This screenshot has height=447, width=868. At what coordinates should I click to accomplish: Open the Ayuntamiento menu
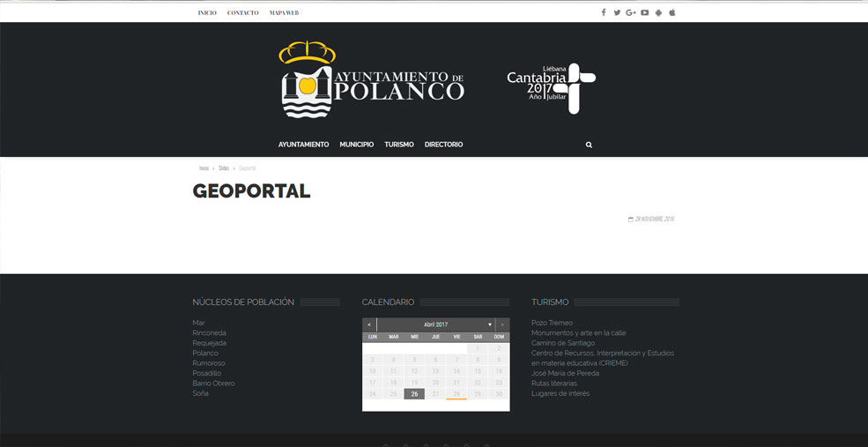(303, 145)
